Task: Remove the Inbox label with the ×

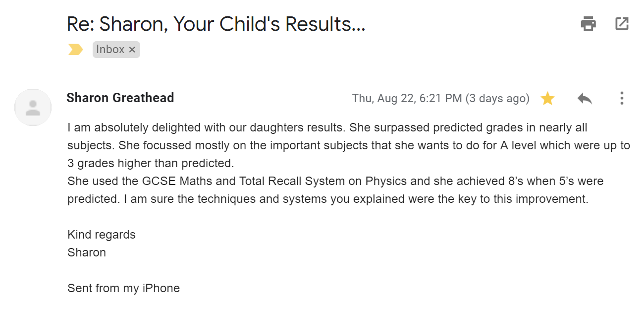Action: pos(132,50)
